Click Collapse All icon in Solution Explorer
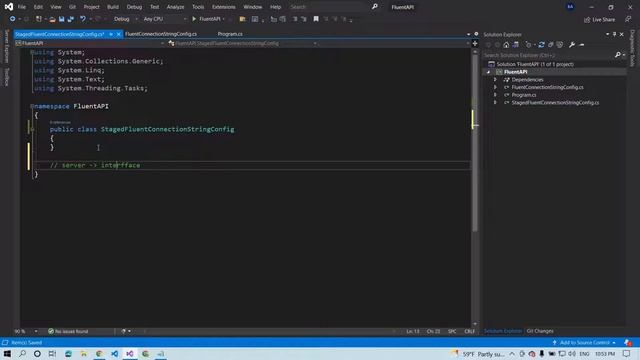Screen dimensions: 640x360 coord(551,45)
